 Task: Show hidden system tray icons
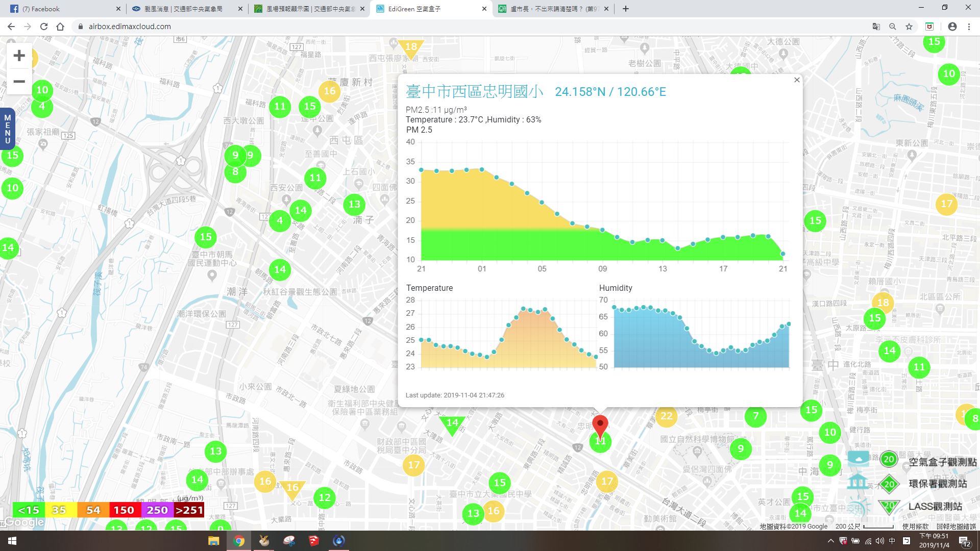(830, 541)
